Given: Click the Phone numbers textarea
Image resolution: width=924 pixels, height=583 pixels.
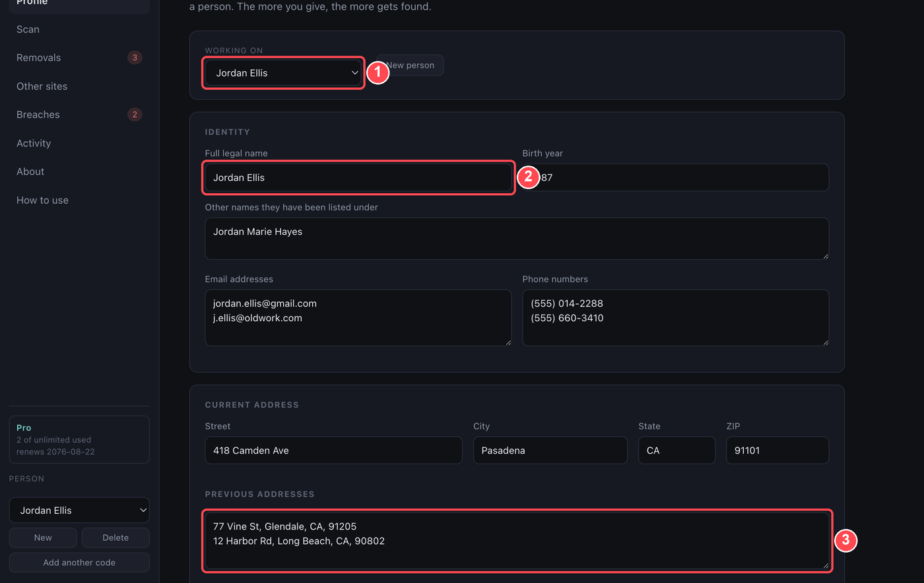Looking at the screenshot, I should point(675,318).
